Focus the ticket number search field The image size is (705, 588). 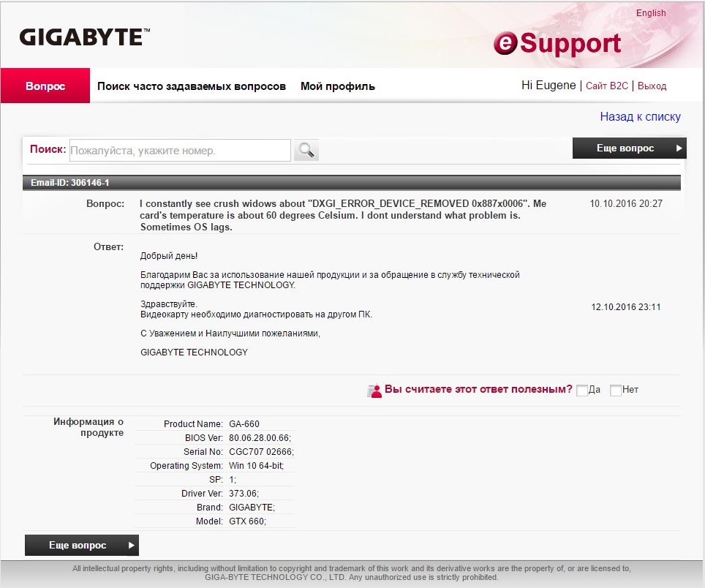(x=180, y=150)
